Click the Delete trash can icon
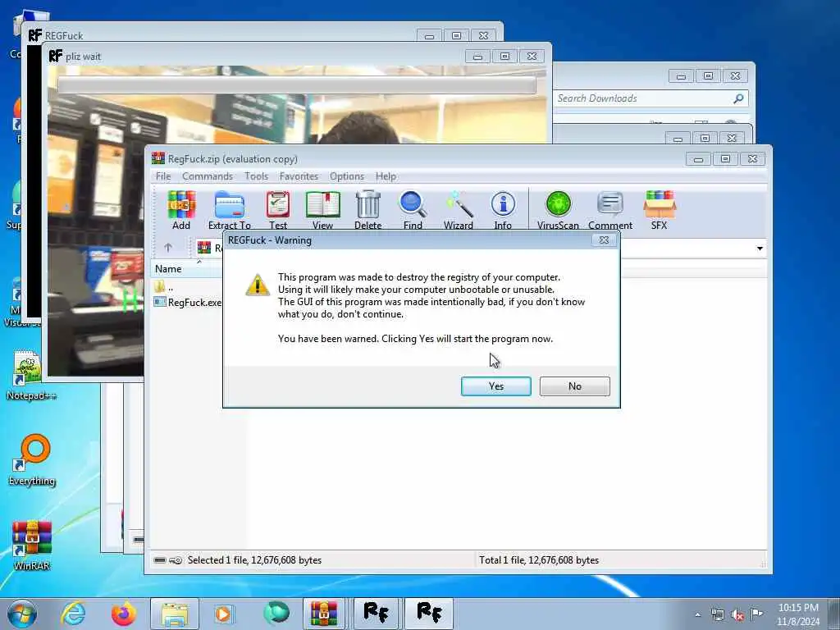Viewport: 840px width, 630px height. tap(368, 210)
